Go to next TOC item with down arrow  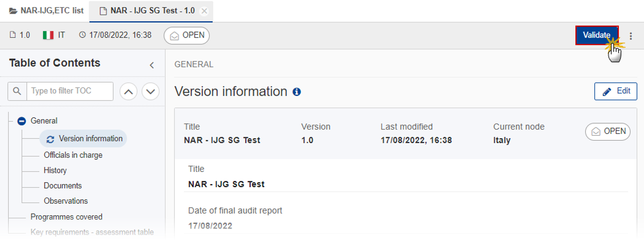151,91
